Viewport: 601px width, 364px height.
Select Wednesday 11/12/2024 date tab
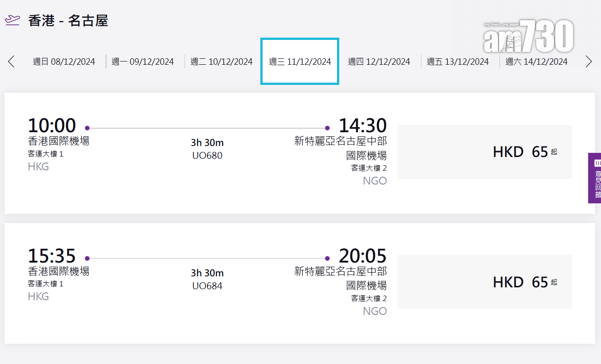300,62
